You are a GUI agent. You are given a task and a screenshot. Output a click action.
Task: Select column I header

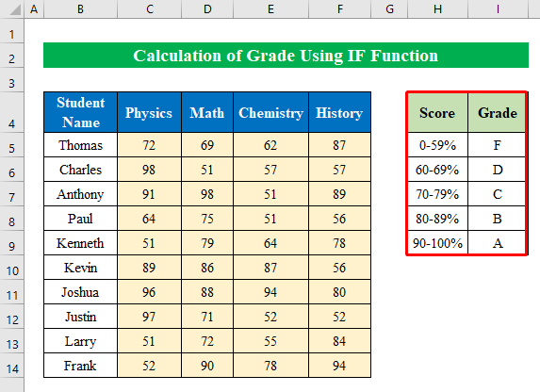coord(498,9)
